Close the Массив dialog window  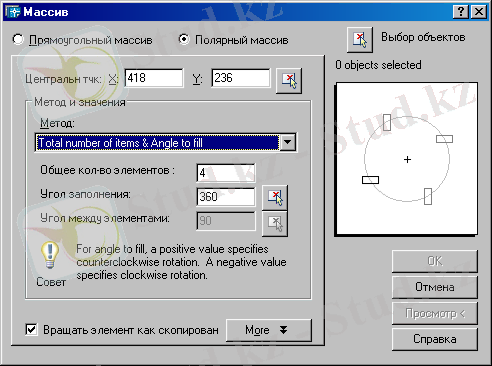[479, 12]
